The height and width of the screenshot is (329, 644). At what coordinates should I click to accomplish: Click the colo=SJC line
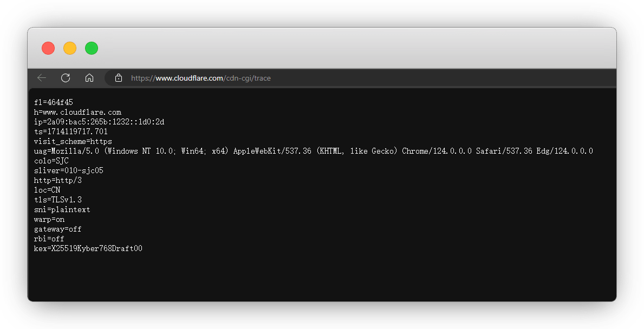51,161
